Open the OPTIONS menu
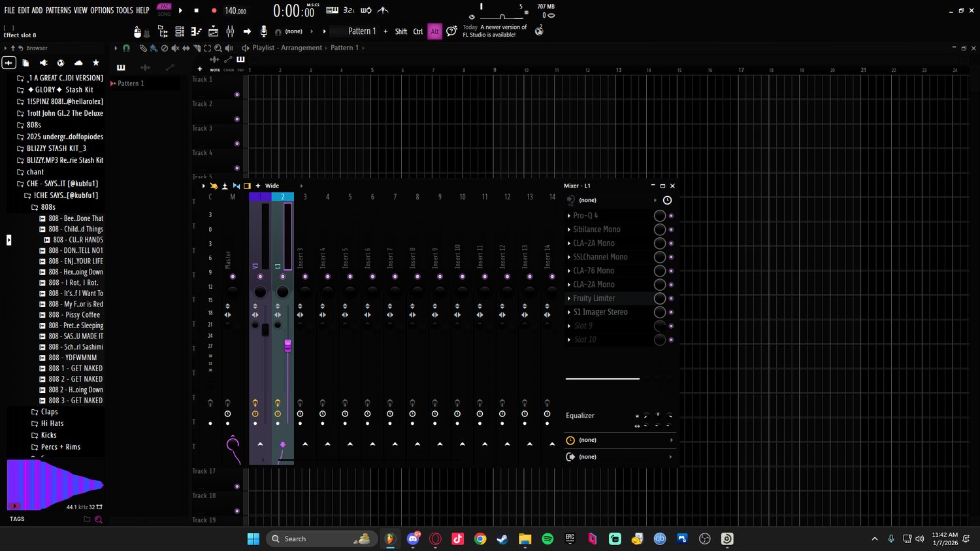 pos(102,10)
